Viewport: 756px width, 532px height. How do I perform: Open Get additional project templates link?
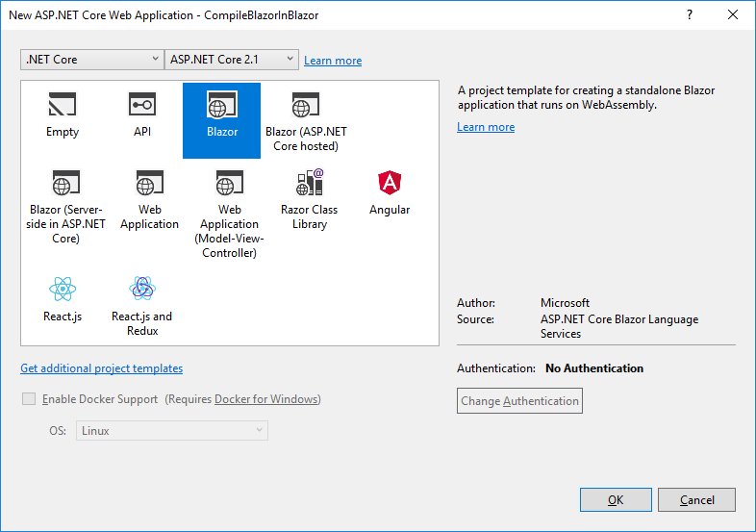[101, 368]
